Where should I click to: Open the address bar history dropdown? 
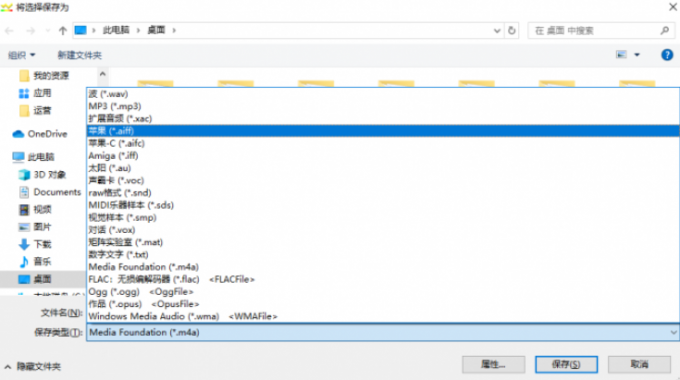497,30
